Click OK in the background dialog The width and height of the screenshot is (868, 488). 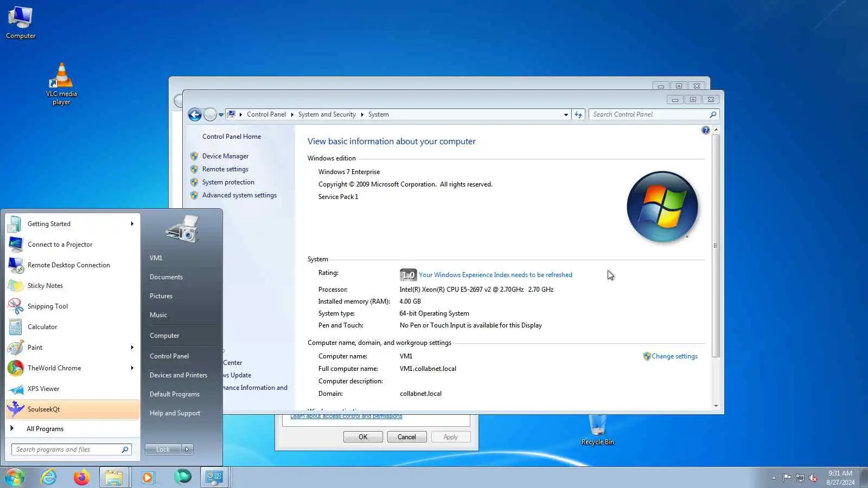(363, 437)
